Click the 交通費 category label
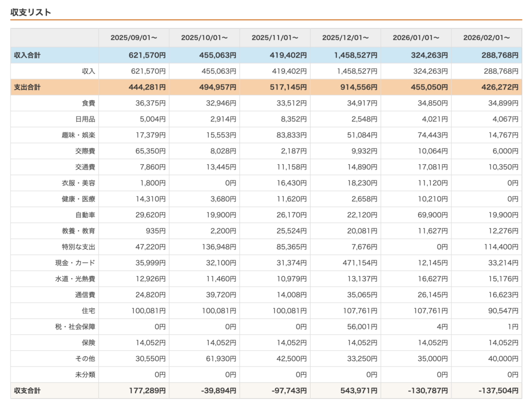532x406 pixels. pyautogui.click(x=85, y=167)
